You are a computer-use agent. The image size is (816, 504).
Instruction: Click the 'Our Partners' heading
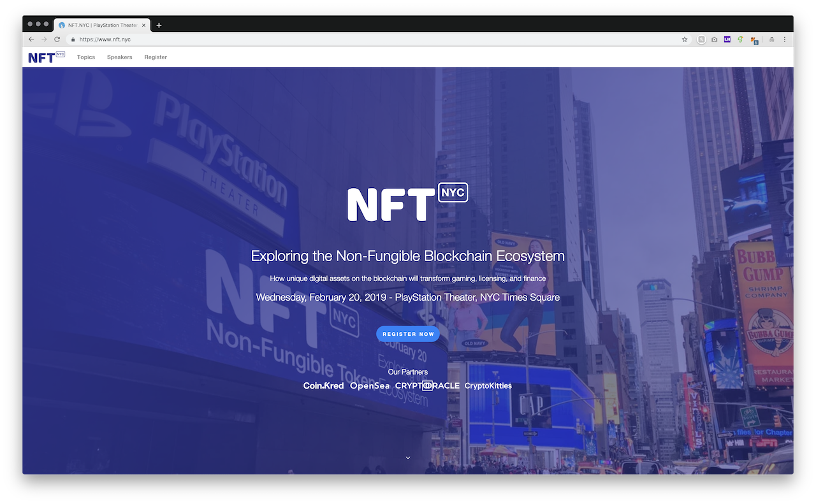pyautogui.click(x=408, y=372)
